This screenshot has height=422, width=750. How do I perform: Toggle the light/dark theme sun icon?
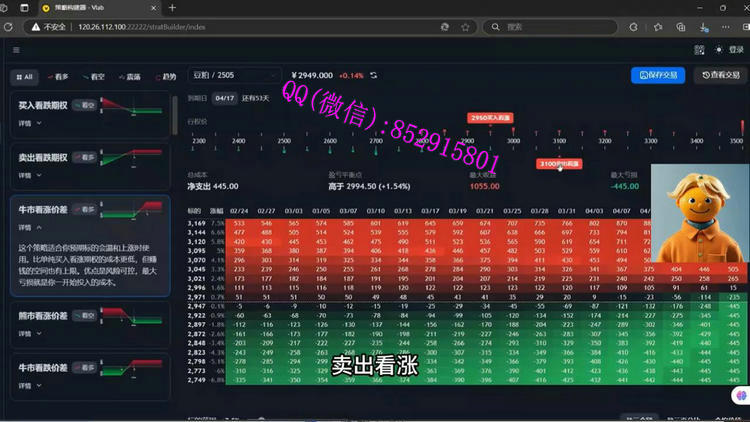(719, 50)
